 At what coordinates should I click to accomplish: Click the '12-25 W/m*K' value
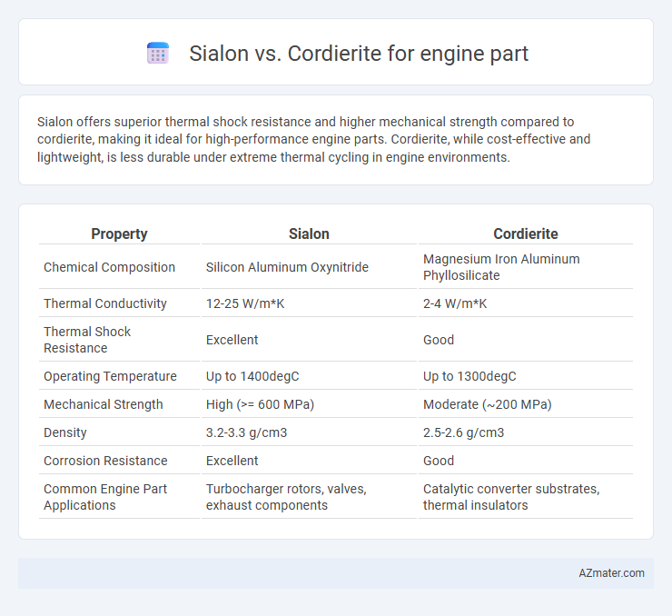(245, 303)
